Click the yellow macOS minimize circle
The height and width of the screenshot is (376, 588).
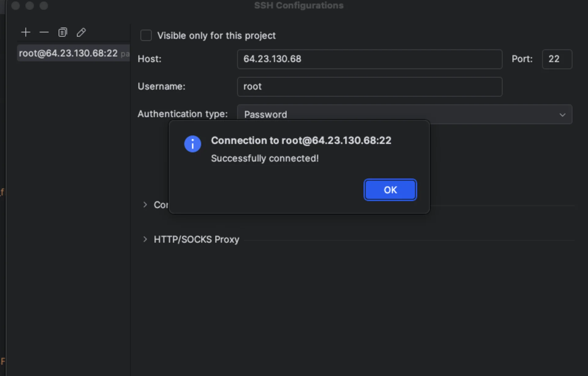(30, 6)
